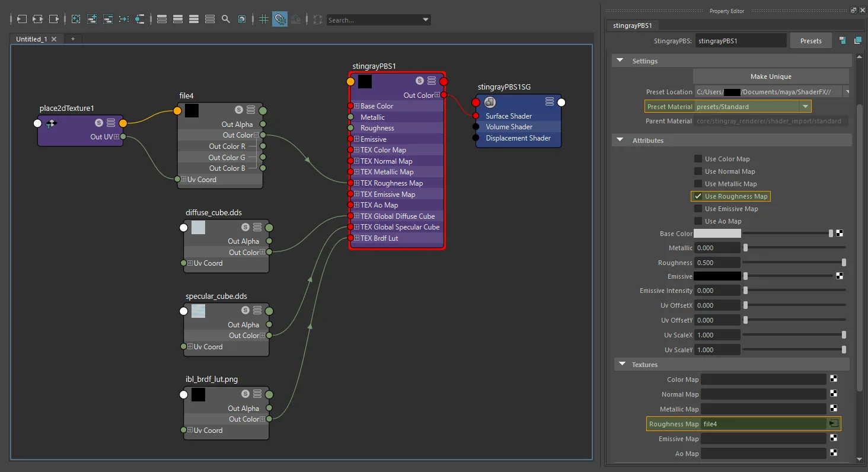This screenshot has width=868, height=472.
Task: Enable the Use Color Map checkbox
Action: point(698,159)
